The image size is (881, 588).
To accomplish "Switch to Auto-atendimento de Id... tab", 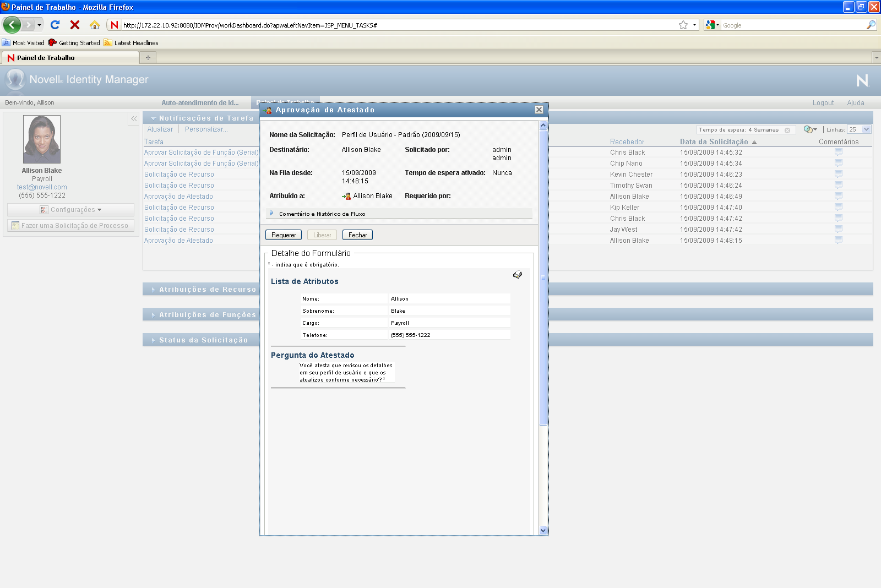I will pyautogui.click(x=200, y=102).
